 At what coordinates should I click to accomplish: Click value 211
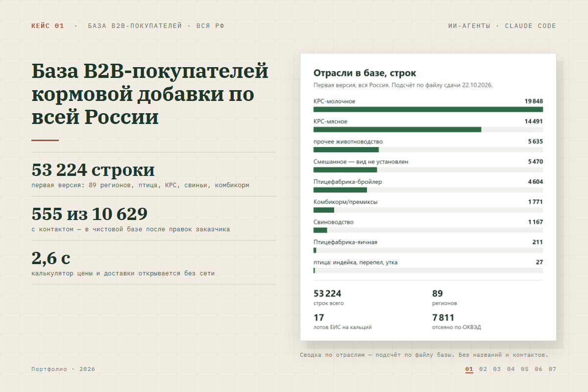538,242
